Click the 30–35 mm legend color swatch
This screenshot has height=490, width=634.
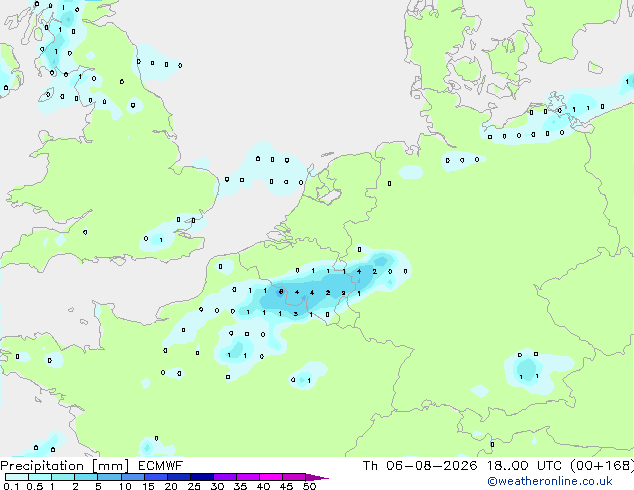(x=225, y=477)
